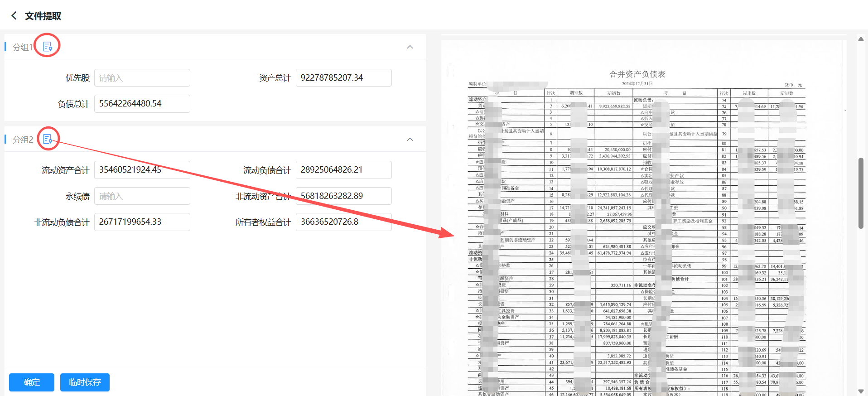
Task: Focus the 优先股 input field
Action: coord(142,78)
